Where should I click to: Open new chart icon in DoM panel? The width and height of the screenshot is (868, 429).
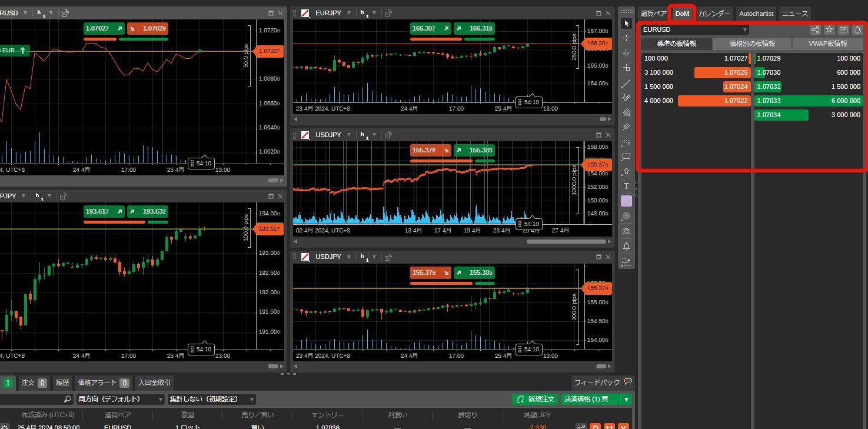(843, 29)
